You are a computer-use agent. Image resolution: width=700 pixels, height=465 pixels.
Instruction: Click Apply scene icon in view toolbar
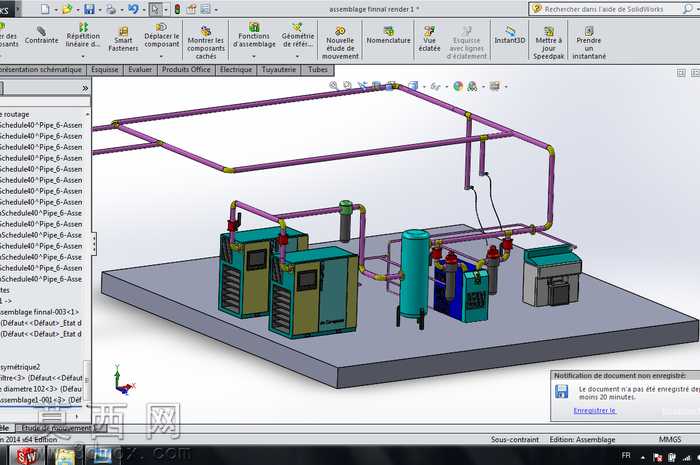point(472,86)
